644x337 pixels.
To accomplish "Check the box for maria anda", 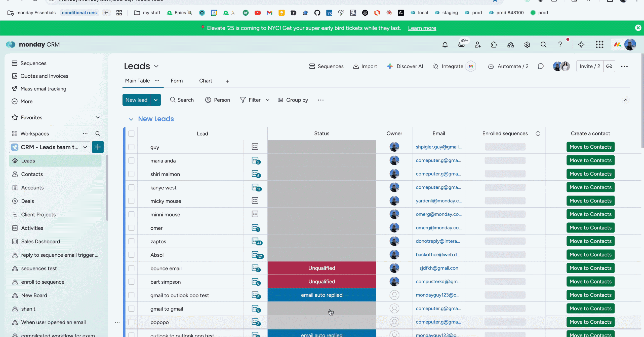I will pos(131,160).
